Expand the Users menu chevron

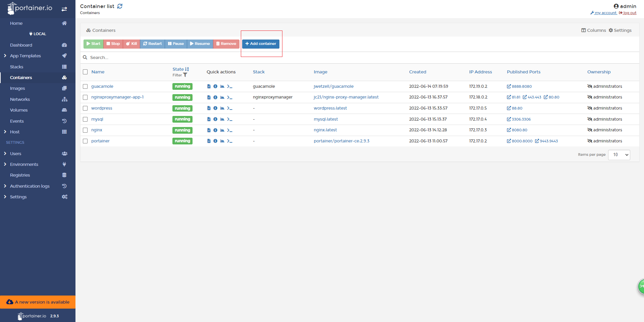[x=5, y=153]
